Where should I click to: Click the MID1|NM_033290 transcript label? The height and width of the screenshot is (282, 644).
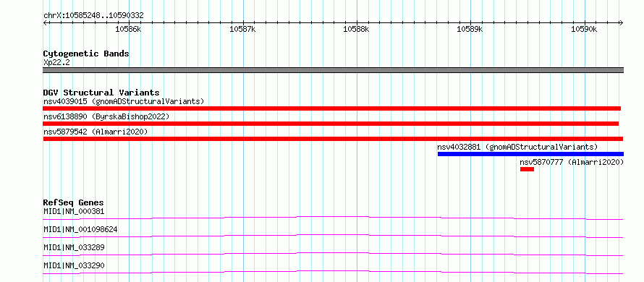(x=74, y=266)
